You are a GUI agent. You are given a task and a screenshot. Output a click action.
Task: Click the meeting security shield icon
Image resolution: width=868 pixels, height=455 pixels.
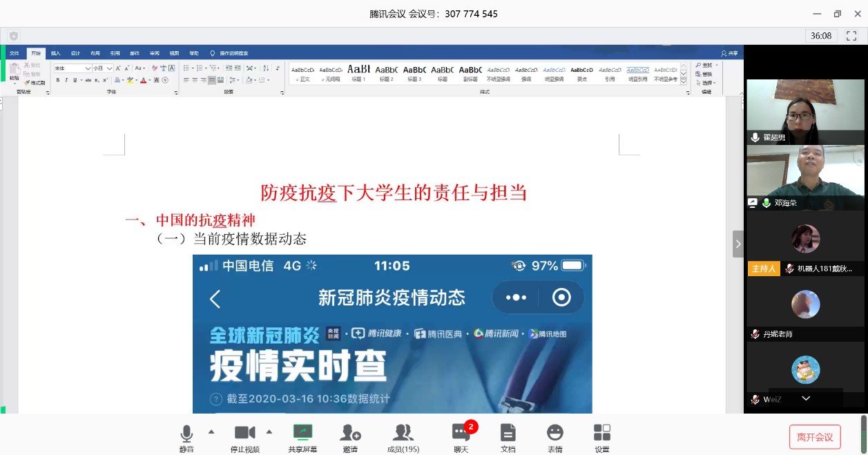[x=14, y=36]
